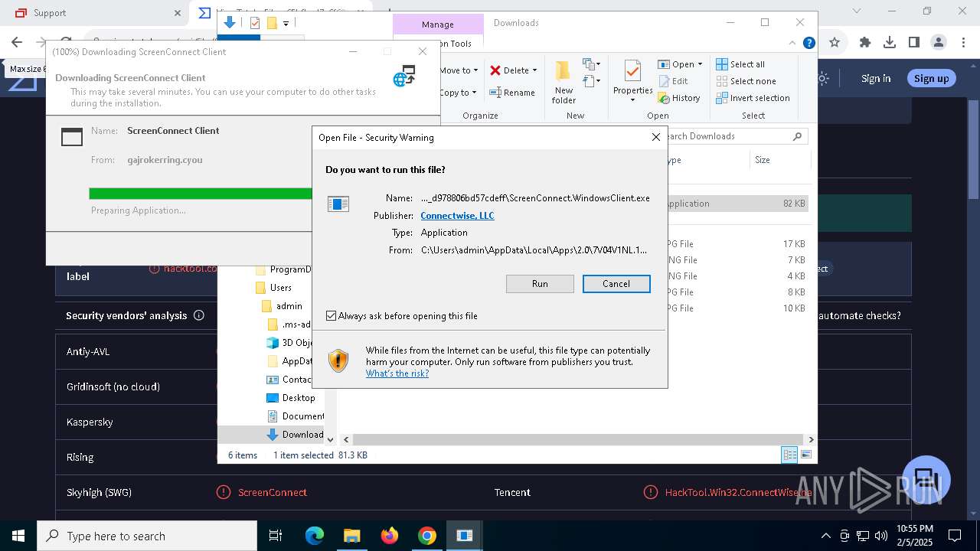Click Select all in the ribbon
Screen dimensions: 980x551
tap(740, 64)
